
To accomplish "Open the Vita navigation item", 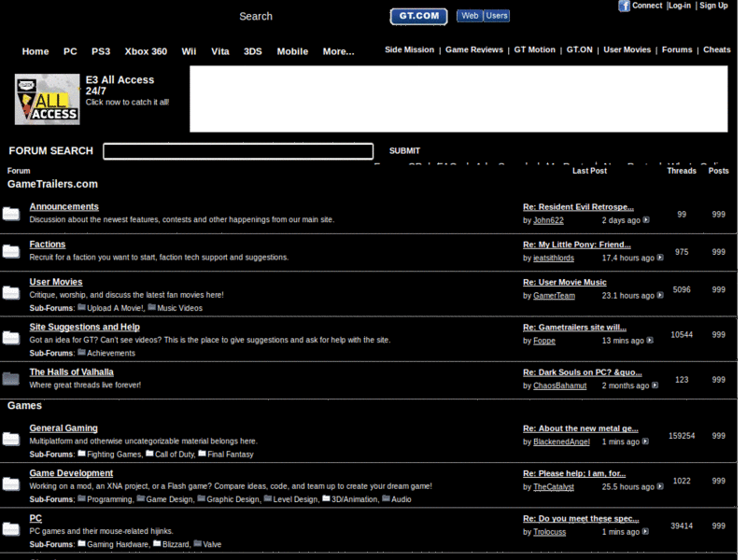I will (220, 51).
